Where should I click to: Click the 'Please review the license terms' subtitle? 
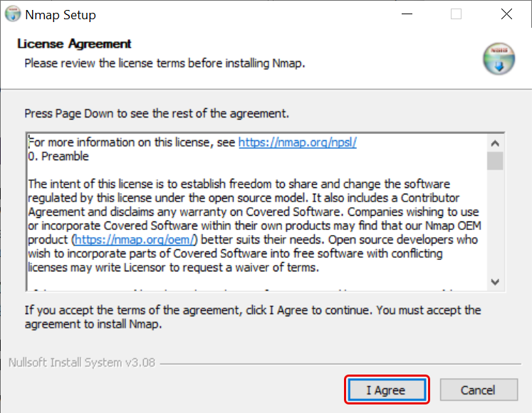(x=165, y=63)
